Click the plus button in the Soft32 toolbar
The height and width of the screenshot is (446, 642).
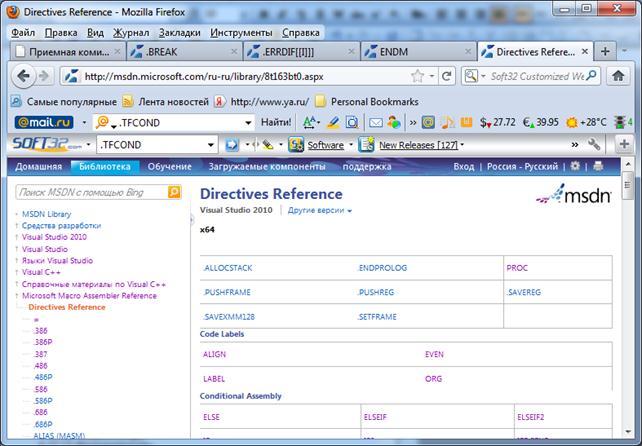624,144
